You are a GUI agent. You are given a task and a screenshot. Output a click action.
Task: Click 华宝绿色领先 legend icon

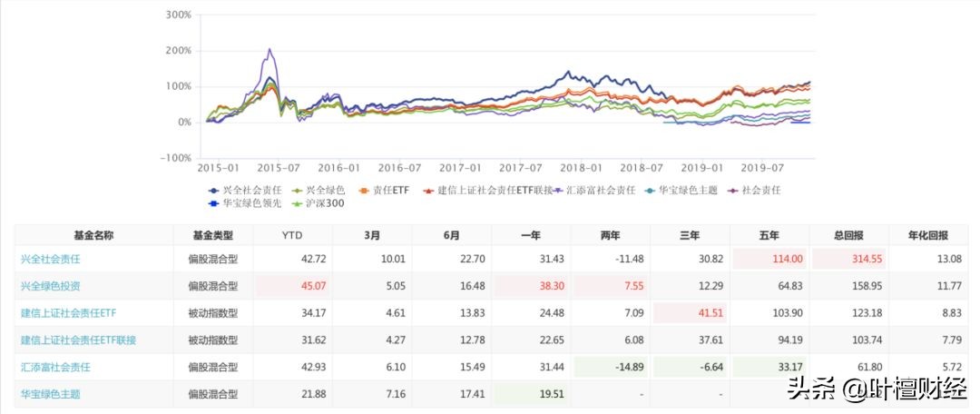pos(214,203)
